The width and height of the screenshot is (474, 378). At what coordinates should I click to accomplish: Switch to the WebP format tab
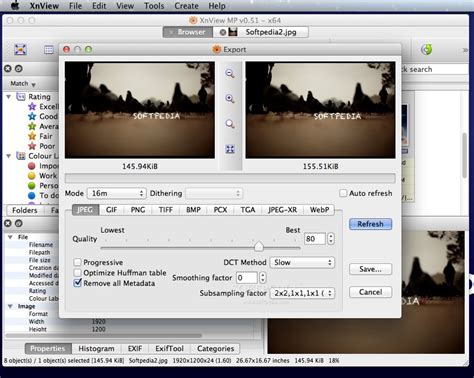[320, 210]
